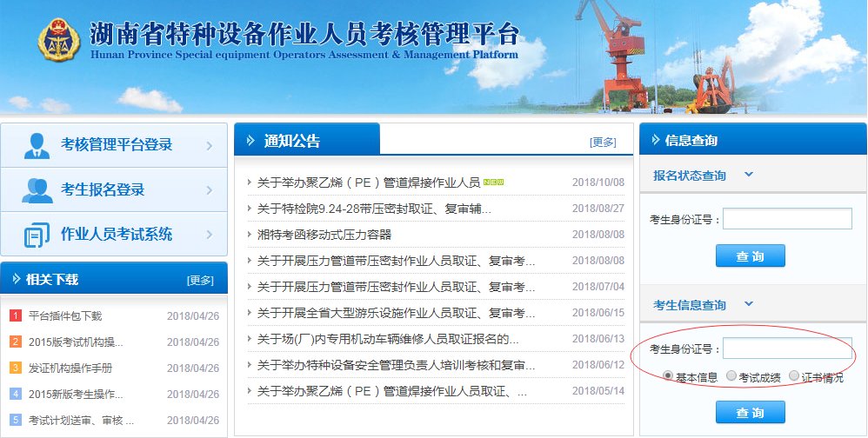Open download 考试计划送审、审核 ...

tap(82, 421)
